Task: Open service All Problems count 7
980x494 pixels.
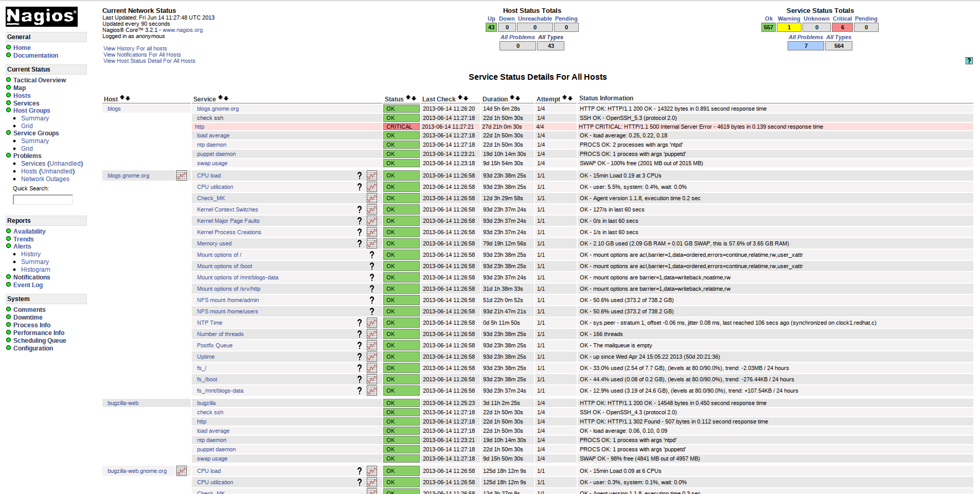Action: 806,46
